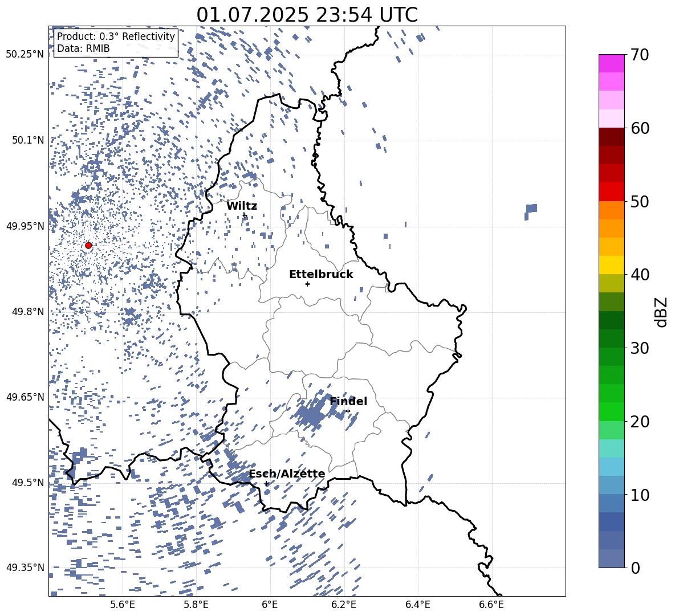Click the dBZ colorbar axis label
This screenshot has width=675, height=616.
(662, 312)
